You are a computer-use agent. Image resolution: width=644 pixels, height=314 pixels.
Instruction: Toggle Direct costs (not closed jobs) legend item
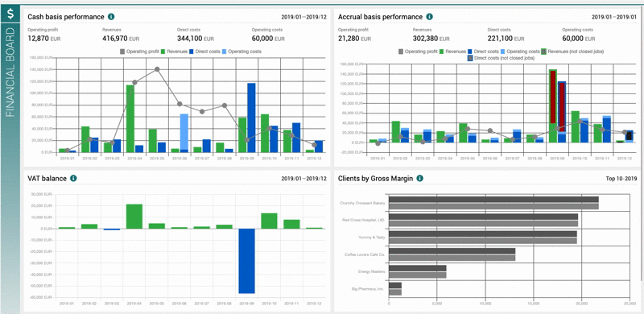pos(501,58)
